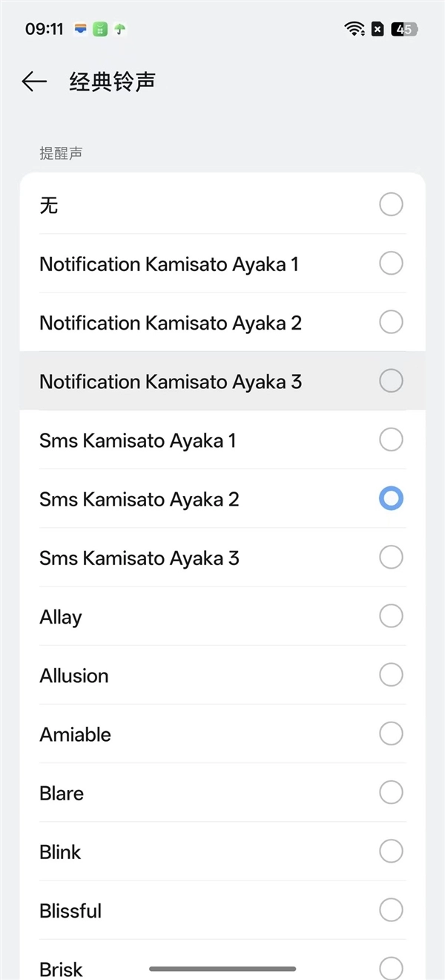Pick Notification Kamisato Ayaka 2 sound
This screenshot has width=445, height=980.
(x=171, y=323)
